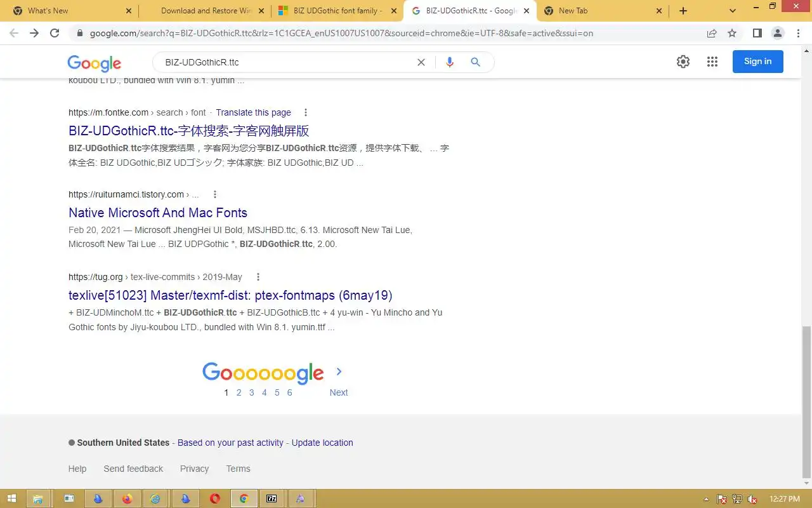Show hidden system tray icons

coord(707,499)
